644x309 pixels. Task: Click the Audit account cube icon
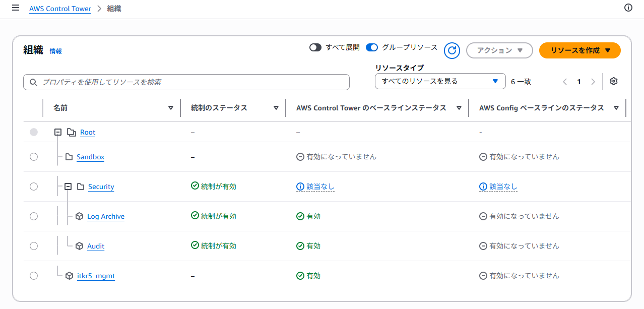[x=79, y=246]
